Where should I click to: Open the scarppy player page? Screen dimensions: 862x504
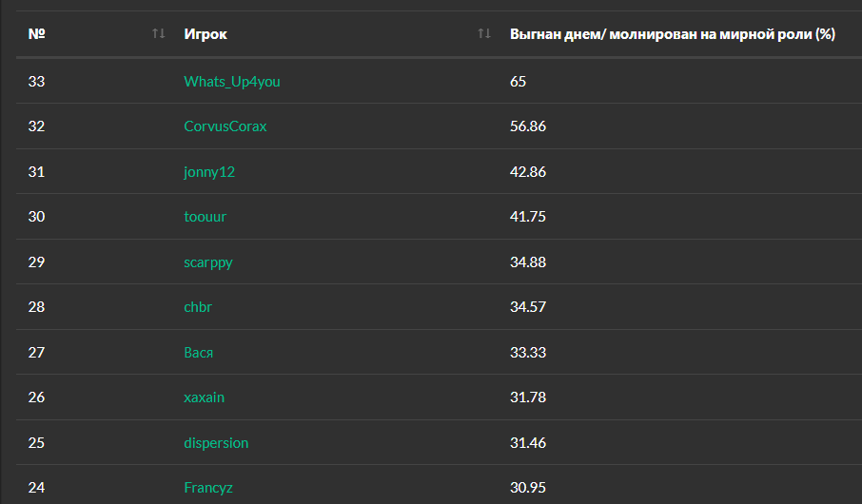[x=208, y=262]
